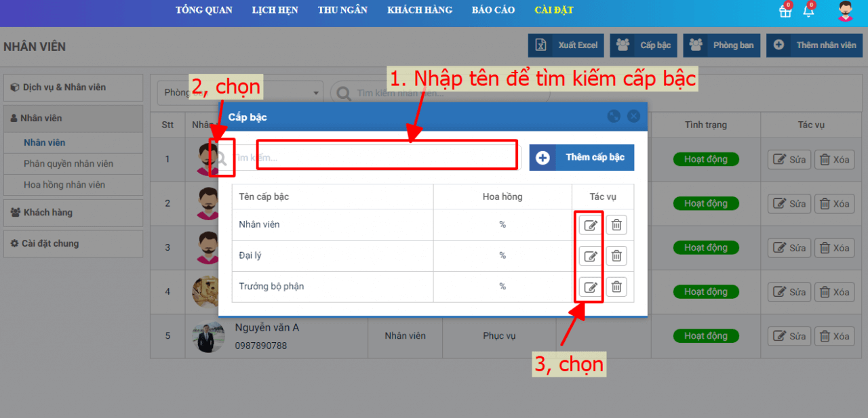Screen dimensions: 868x418
Task: Click the user avatar in top right
Action: (x=845, y=11)
